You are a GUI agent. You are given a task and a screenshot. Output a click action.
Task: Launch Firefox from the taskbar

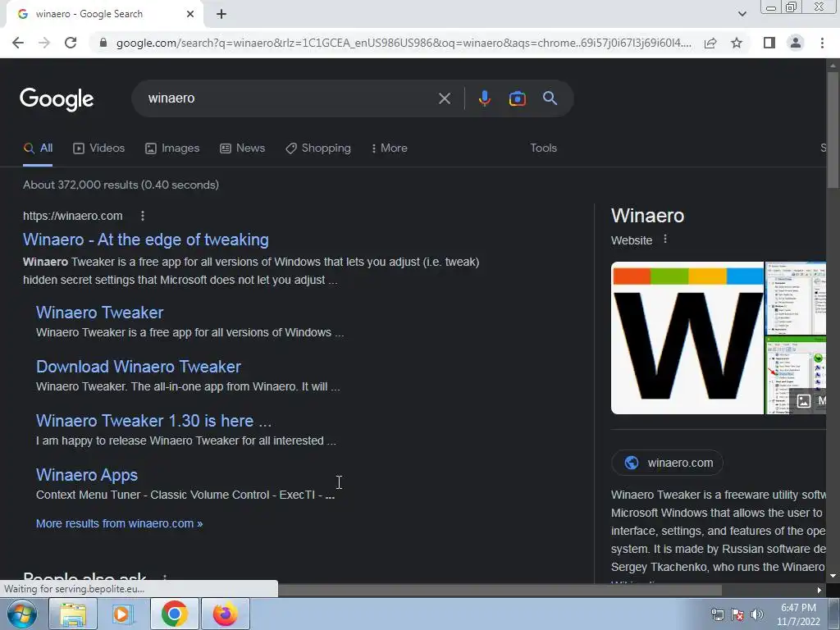click(x=225, y=614)
